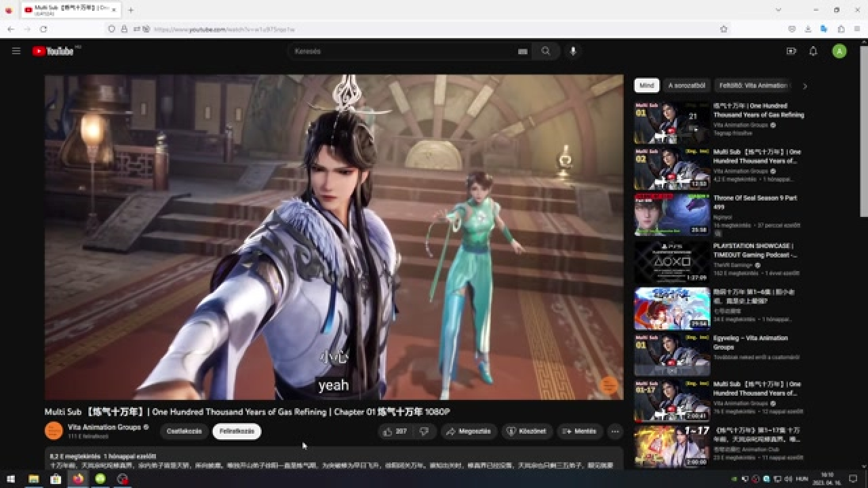Open the YouTube hamburger guide menu

(x=16, y=51)
